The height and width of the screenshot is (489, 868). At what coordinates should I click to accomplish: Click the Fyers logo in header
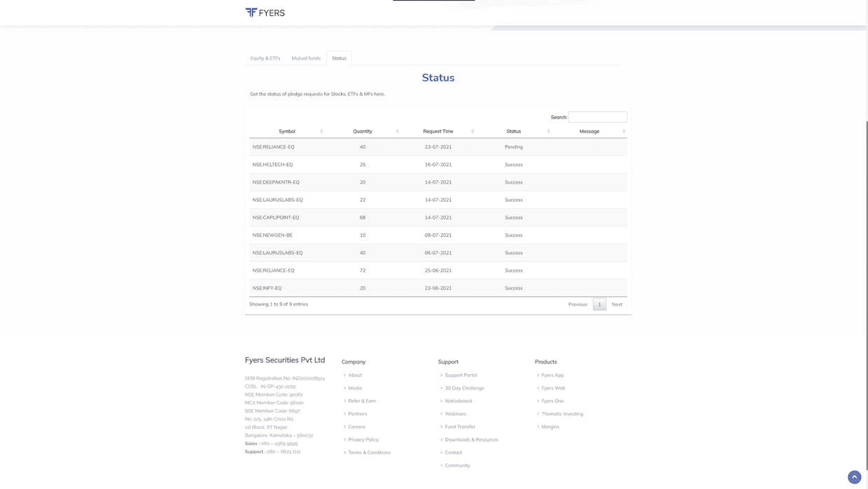265,12
